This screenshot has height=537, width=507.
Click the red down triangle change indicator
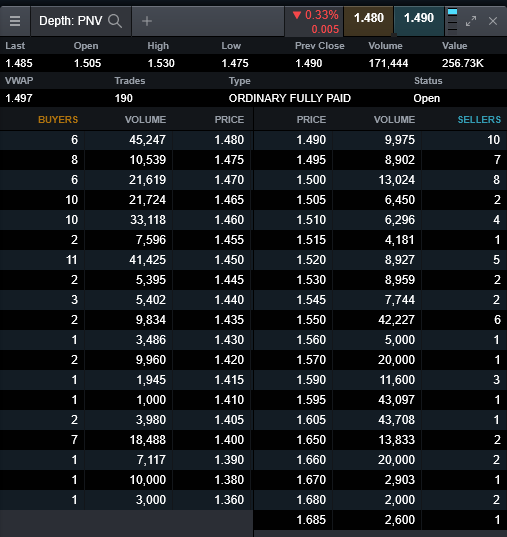coord(297,15)
